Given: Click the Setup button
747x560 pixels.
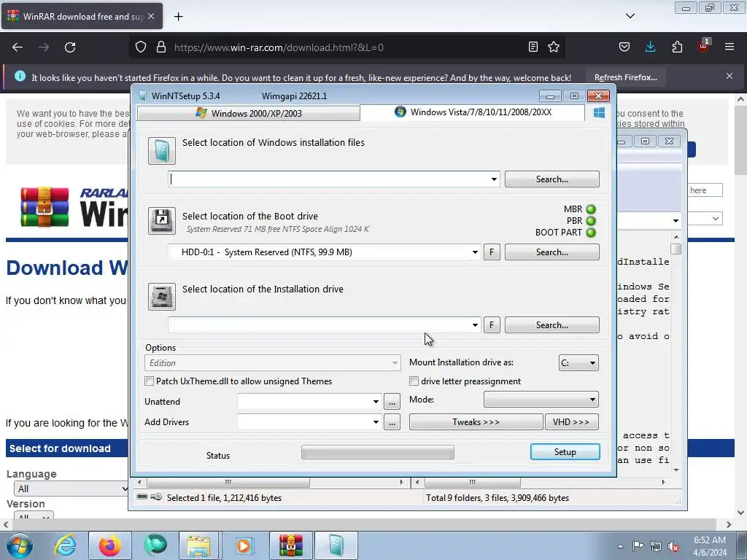Looking at the screenshot, I should click(565, 452).
